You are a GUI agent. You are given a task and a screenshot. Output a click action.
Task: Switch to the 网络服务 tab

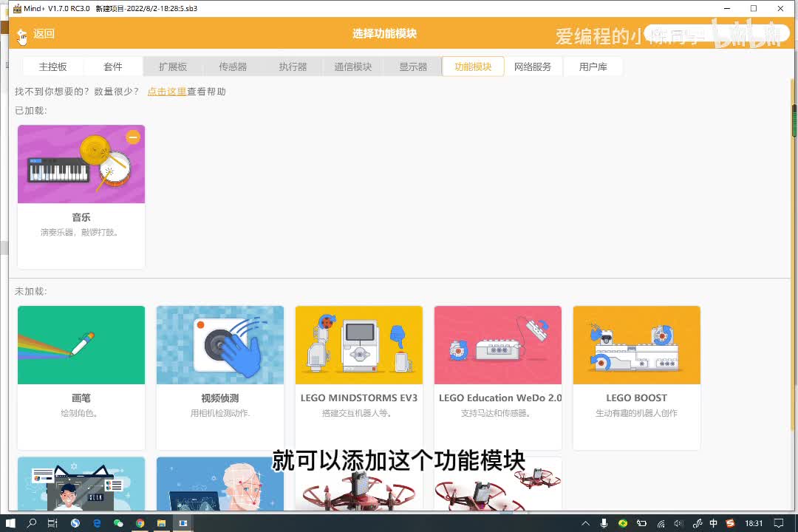(533, 66)
